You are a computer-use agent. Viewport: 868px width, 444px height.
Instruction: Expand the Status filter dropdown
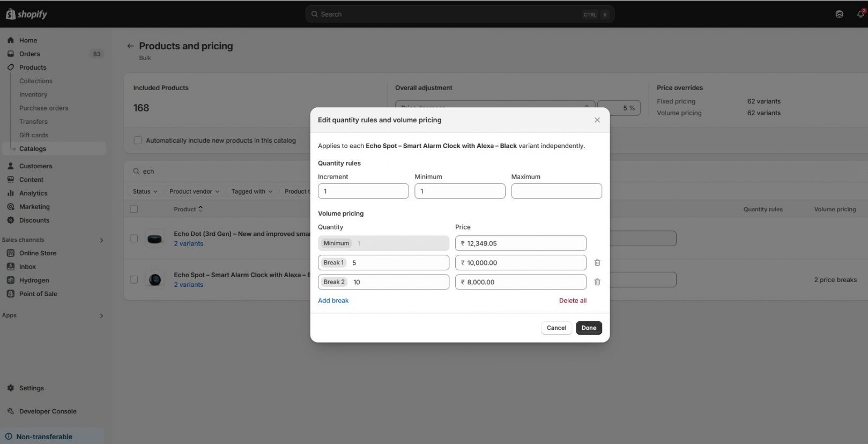[x=145, y=191]
